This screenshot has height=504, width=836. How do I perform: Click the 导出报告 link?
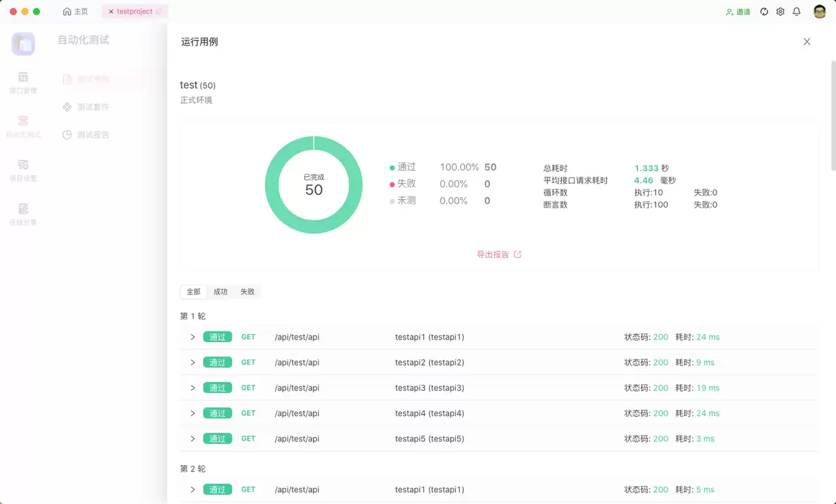tap(492, 255)
